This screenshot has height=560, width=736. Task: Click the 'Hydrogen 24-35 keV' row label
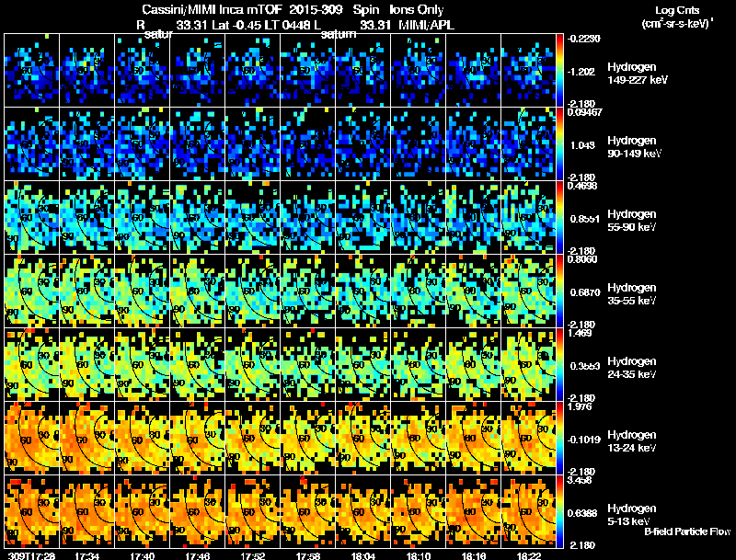click(x=632, y=367)
